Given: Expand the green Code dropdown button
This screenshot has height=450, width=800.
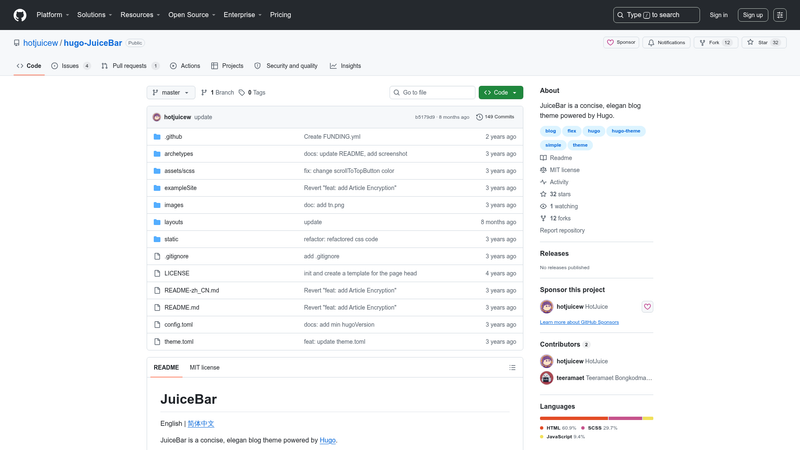Looking at the screenshot, I should [501, 92].
